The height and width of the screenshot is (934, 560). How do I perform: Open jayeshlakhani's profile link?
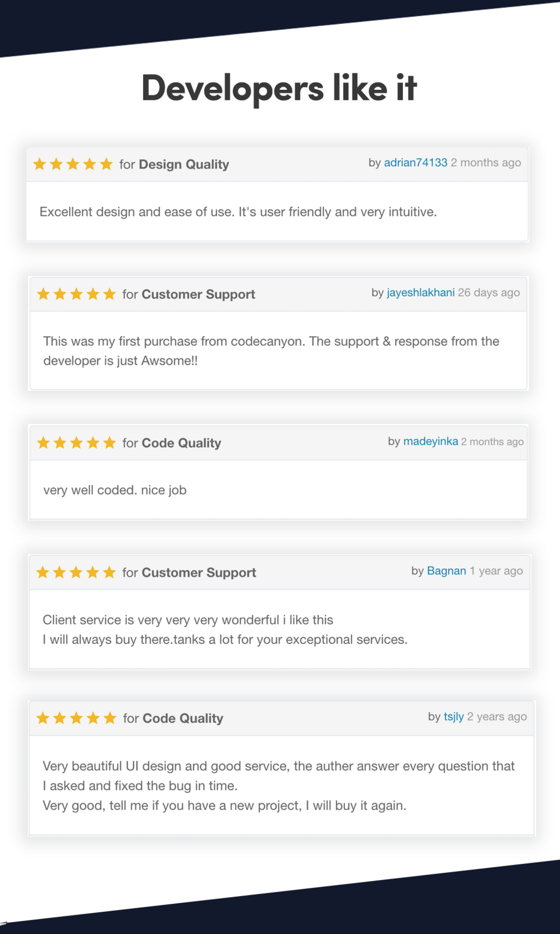coord(421,292)
